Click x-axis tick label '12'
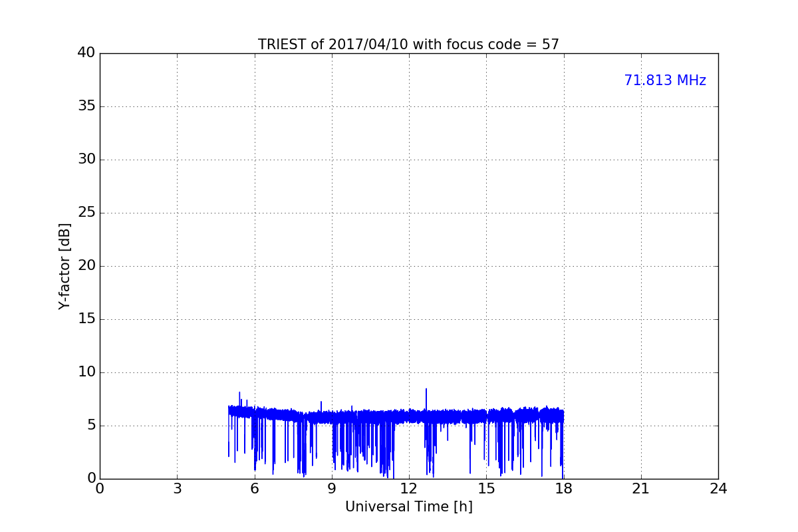The image size is (798, 532). coord(409,489)
